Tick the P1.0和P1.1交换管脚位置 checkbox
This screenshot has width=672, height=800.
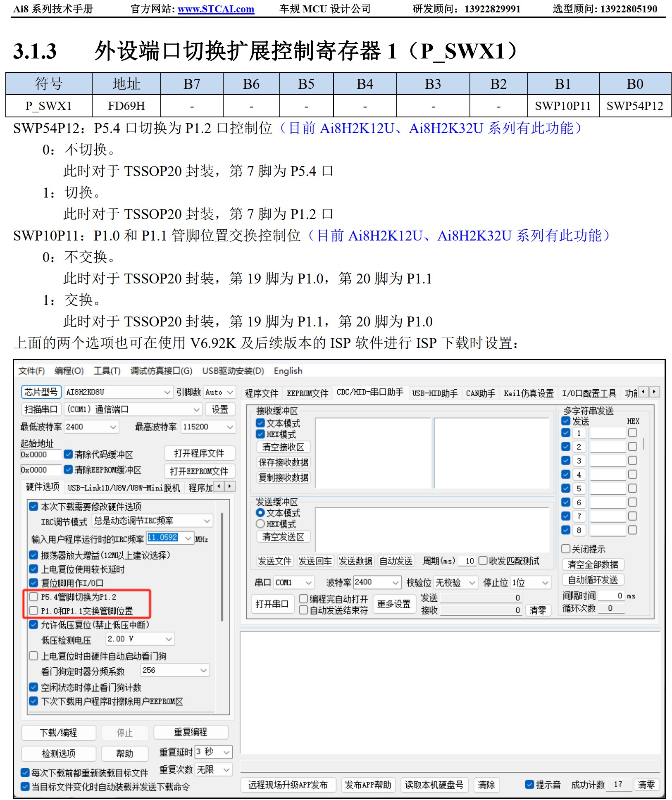(33, 610)
